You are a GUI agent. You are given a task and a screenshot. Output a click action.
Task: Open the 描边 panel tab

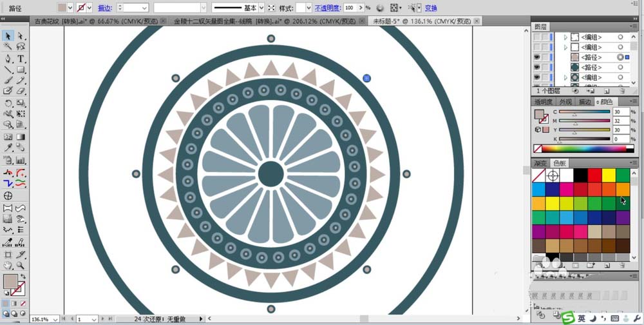[585, 102]
